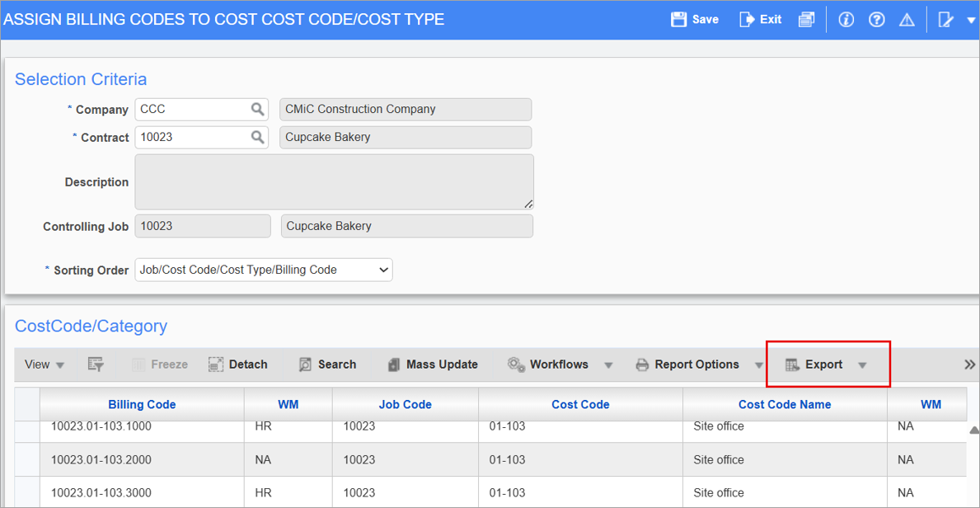980x508 pixels.
Task: Click the query-by-example filter icon
Action: pos(96,365)
